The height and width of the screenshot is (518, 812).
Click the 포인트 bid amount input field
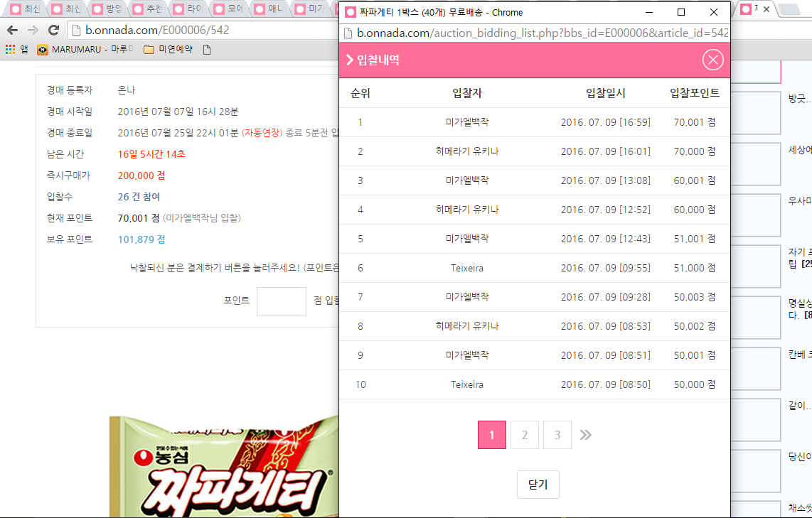click(x=281, y=301)
